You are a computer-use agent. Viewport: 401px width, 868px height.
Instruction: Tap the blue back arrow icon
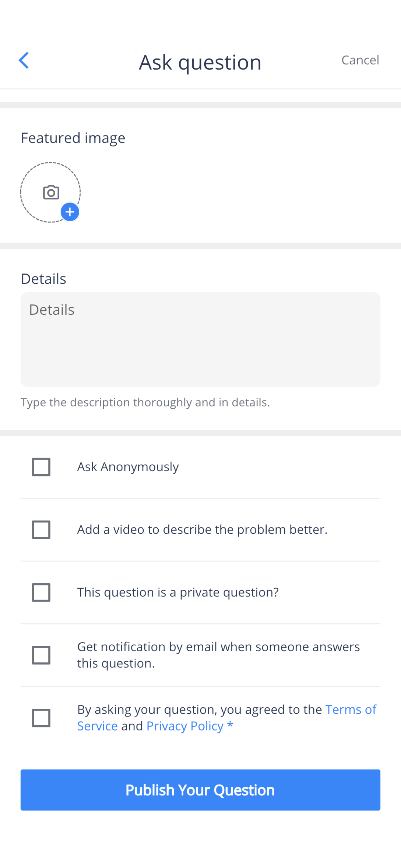tap(23, 61)
